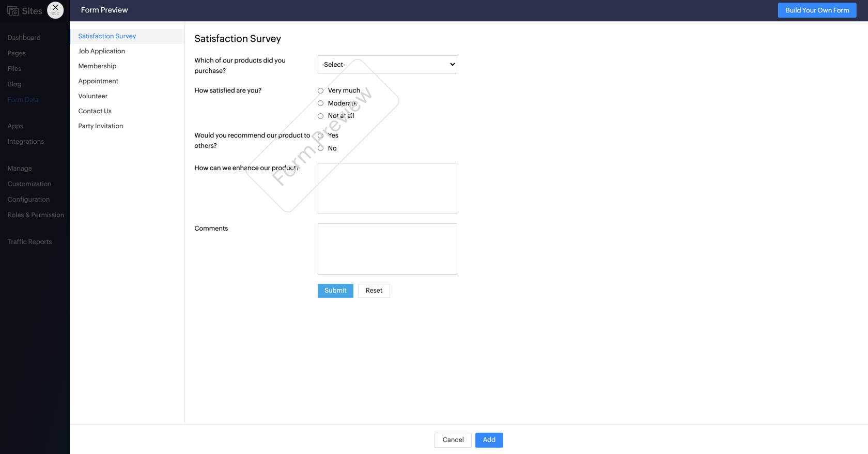Add the selected form template
This screenshot has height=454, width=868.
(x=489, y=440)
